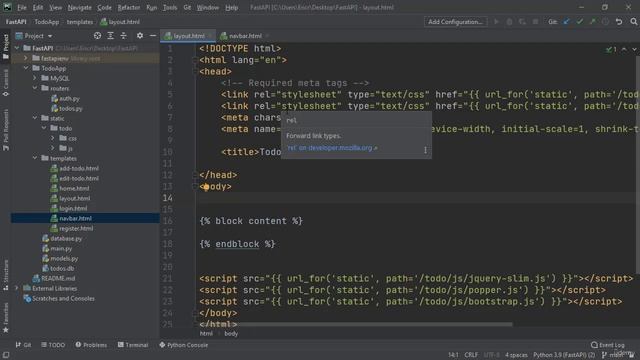Image resolution: width=640 pixels, height=360 pixels.
Task: Open the File menu
Action: click(22, 7)
